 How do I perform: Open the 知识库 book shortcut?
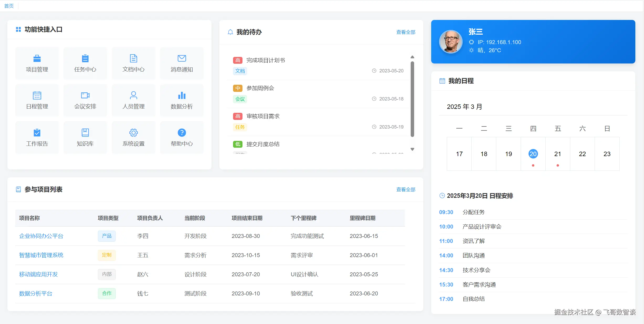click(85, 137)
